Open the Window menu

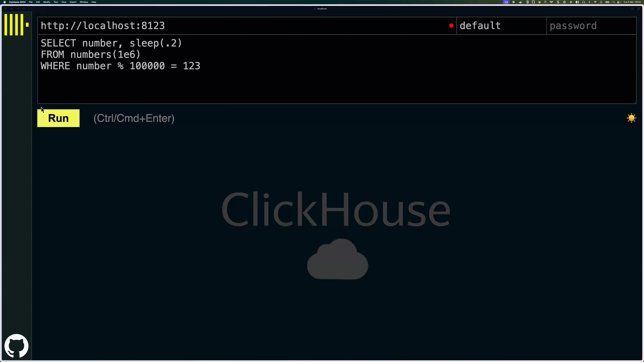[x=84, y=2]
